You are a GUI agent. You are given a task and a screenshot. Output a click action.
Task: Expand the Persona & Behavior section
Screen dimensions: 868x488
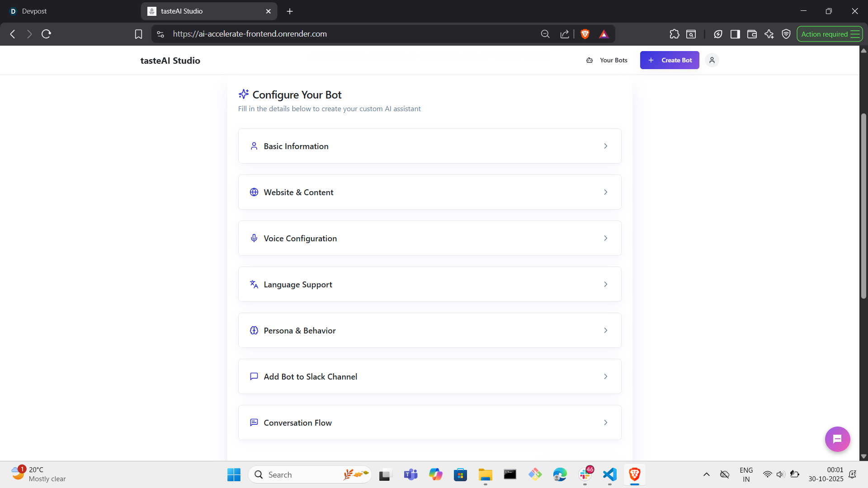tap(429, 330)
